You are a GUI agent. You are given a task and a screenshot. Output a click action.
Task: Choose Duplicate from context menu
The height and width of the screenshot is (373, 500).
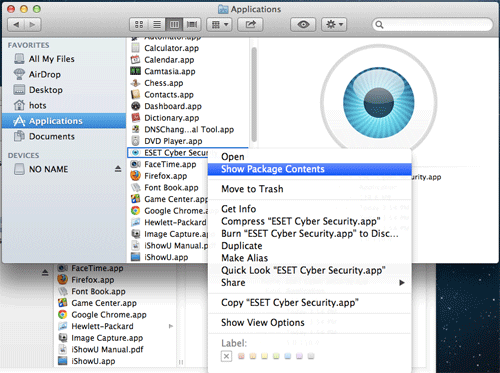(310, 246)
